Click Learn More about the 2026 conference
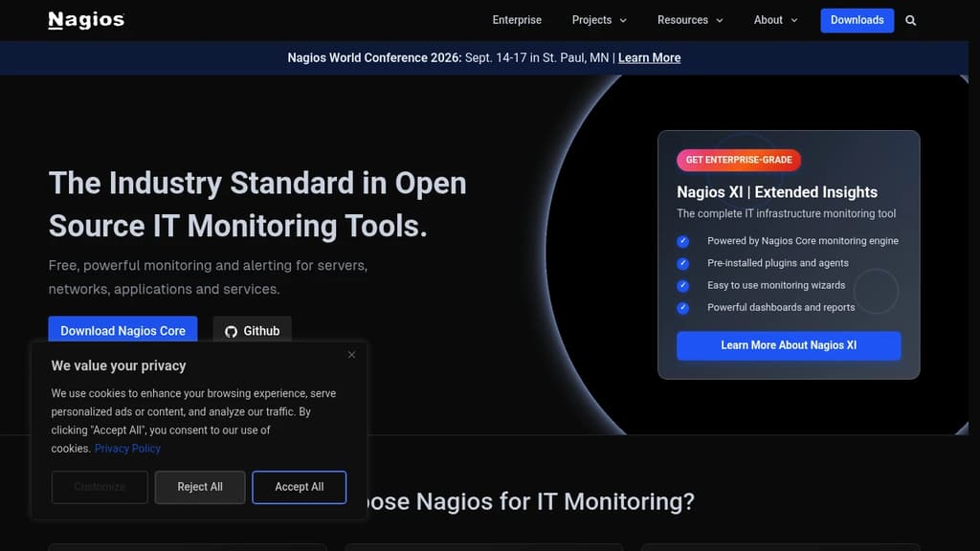Screen dimensions: 980x551 point(649,57)
